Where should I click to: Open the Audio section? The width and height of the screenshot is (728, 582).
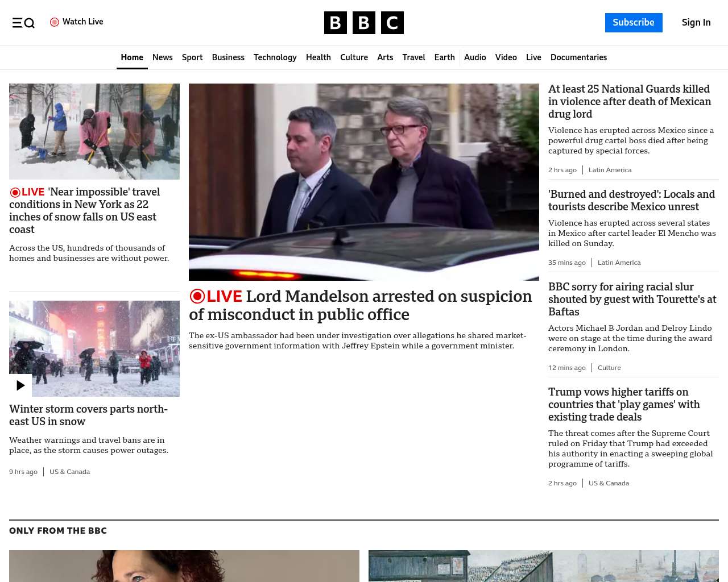(x=475, y=57)
